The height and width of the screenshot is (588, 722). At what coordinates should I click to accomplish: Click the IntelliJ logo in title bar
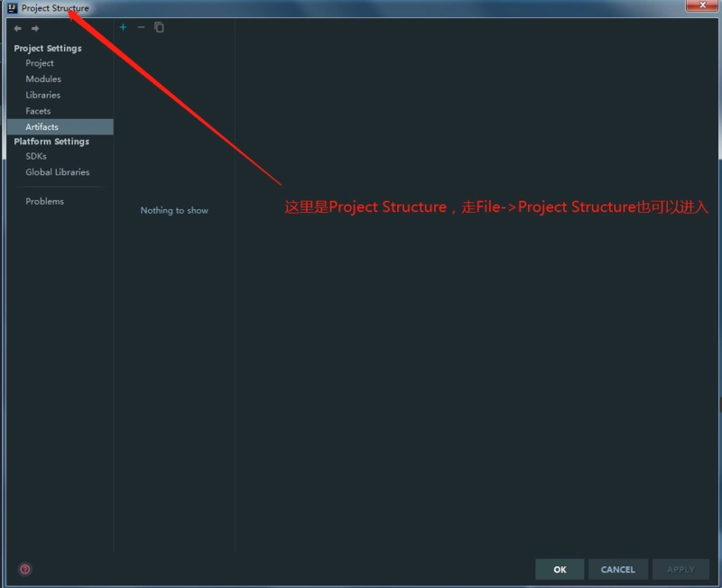[12, 8]
